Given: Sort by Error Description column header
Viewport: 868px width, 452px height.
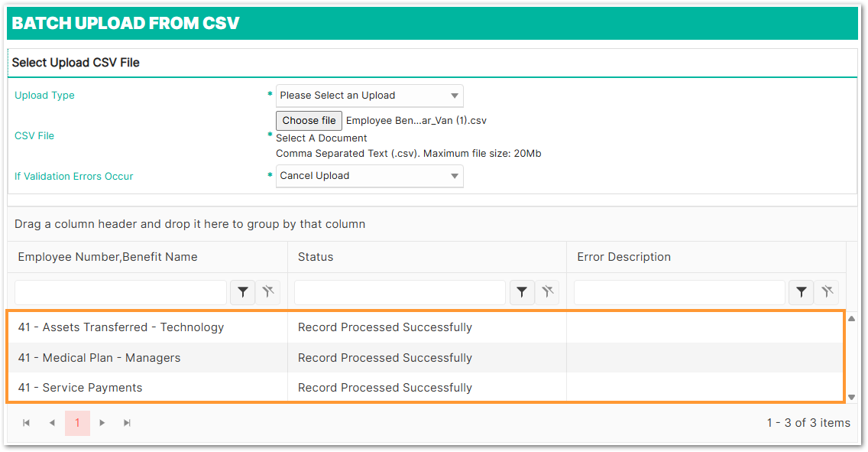Looking at the screenshot, I should (623, 257).
